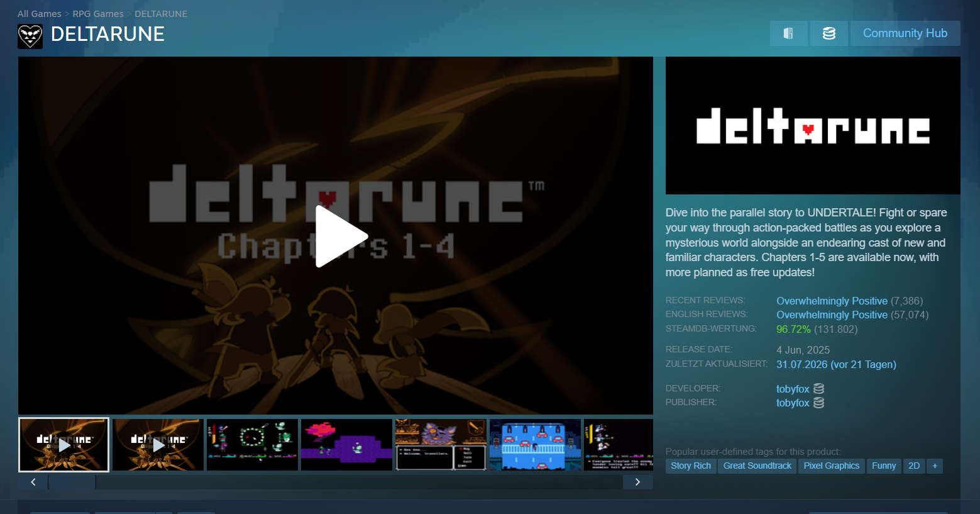Click the game description starting 'Dive into the parallel story'
This screenshot has height=514, width=980.
807,242
